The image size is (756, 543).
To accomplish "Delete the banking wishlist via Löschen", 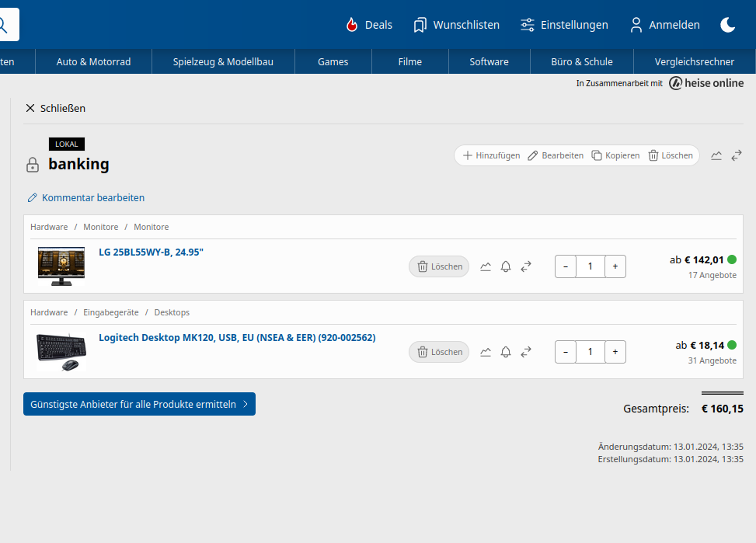I will (x=671, y=155).
